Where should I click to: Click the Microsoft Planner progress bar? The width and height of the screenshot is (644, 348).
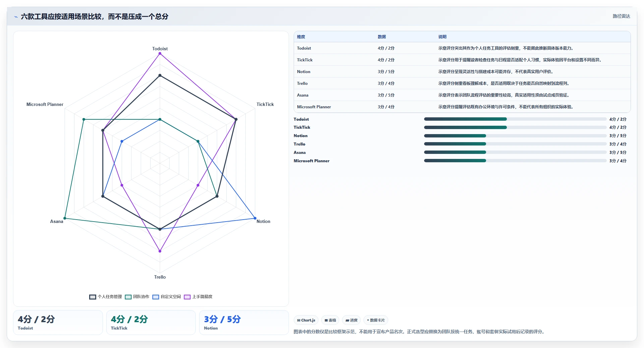515,161
